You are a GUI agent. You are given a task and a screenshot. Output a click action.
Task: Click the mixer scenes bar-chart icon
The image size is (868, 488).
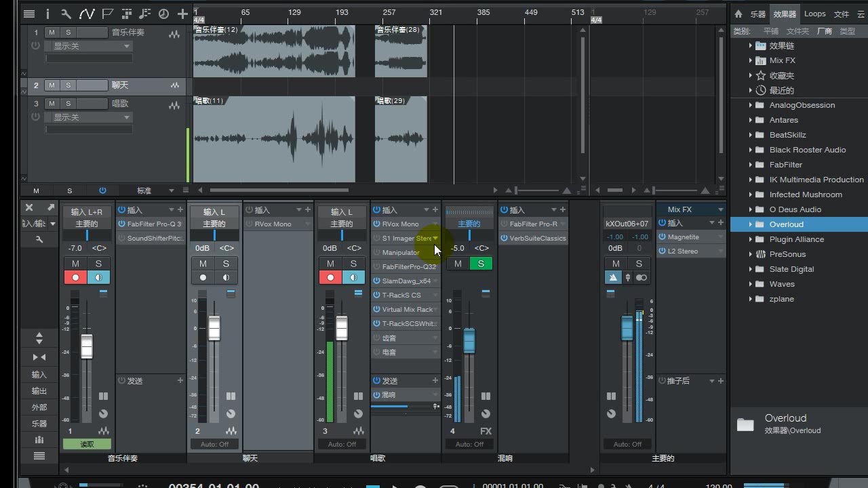39,440
